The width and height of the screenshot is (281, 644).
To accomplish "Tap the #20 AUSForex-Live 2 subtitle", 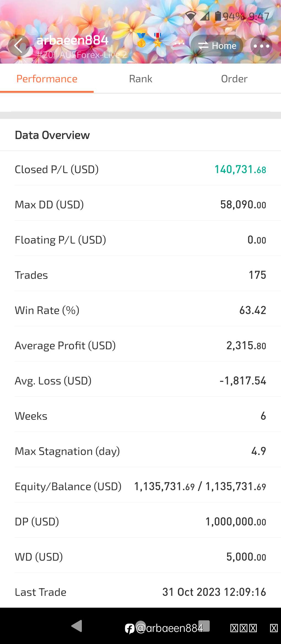I will (82, 55).
